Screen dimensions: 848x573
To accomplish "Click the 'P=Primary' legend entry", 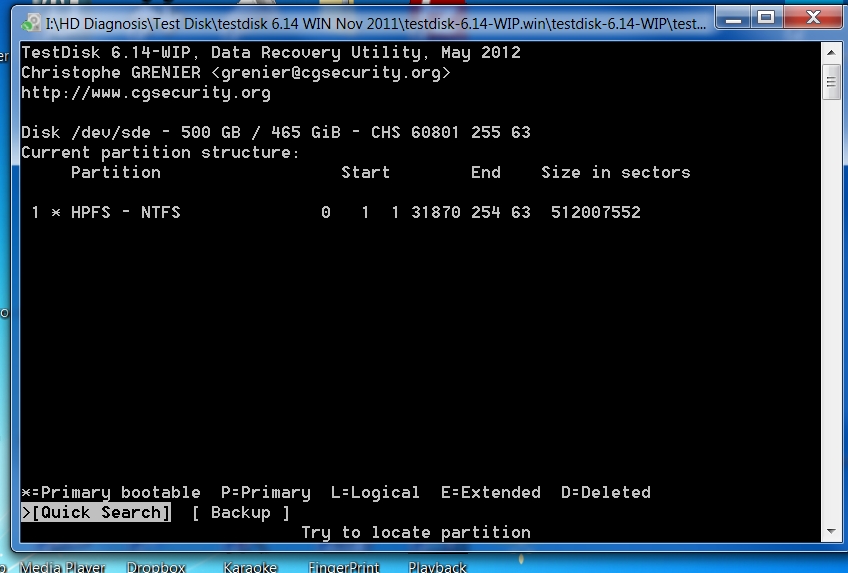I will pyautogui.click(x=266, y=492).
